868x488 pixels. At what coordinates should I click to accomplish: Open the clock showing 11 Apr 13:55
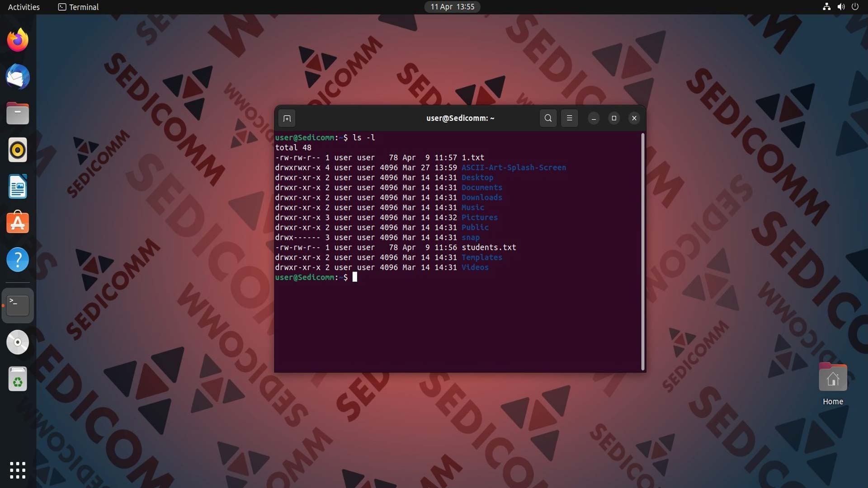click(452, 7)
